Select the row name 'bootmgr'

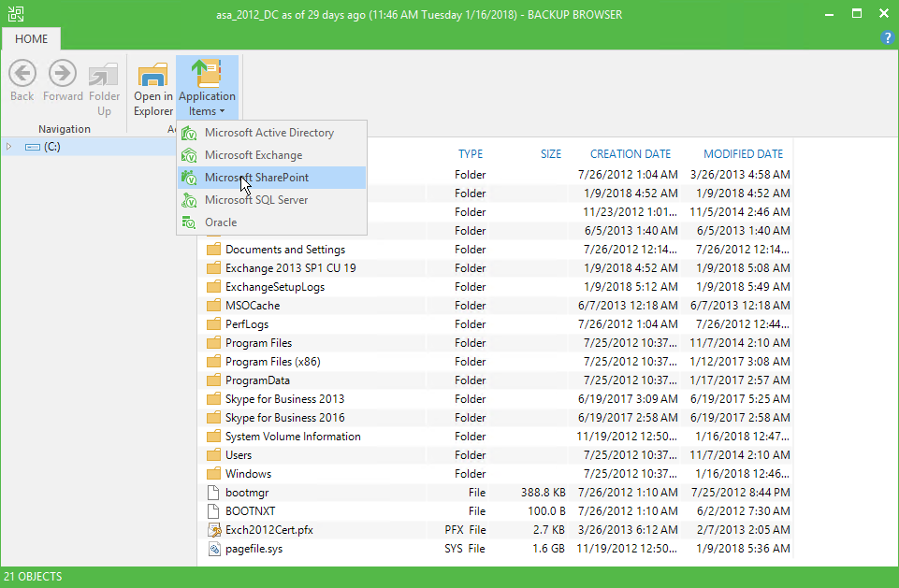247,493
